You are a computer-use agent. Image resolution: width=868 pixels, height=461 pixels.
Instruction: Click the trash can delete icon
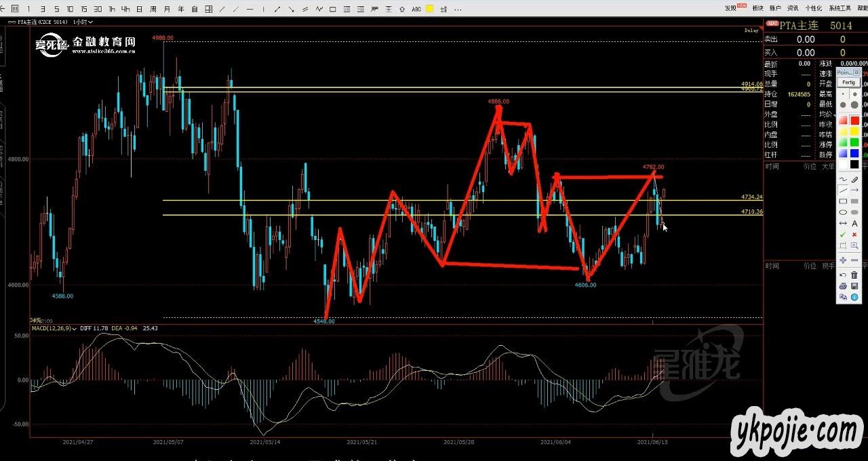tap(854, 275)
